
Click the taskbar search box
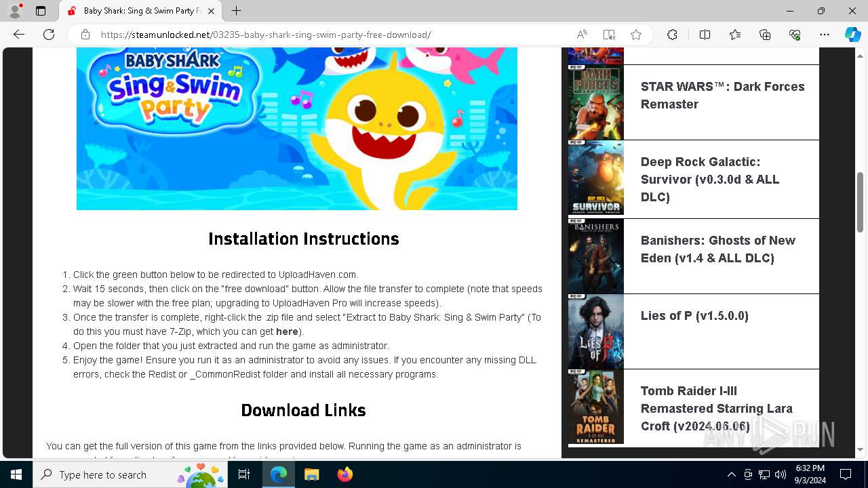(130, 474)
